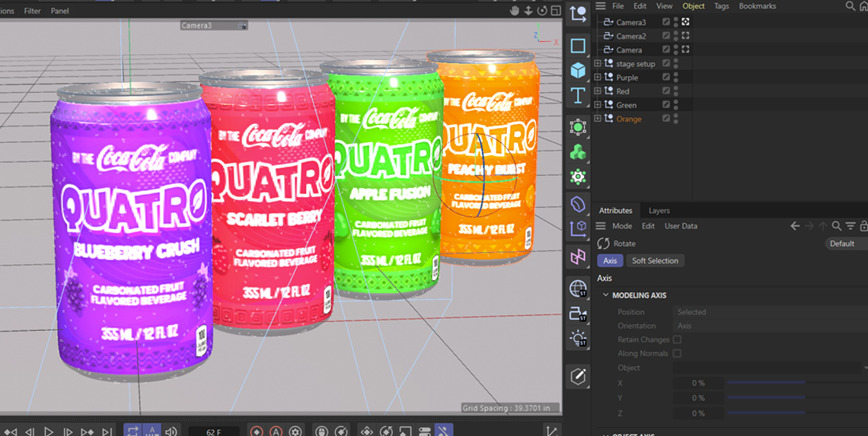The width and height of the screenshot is (868, 436).
Task: Click the record active objects keyframe icon
Action: (x=257, y=431)
